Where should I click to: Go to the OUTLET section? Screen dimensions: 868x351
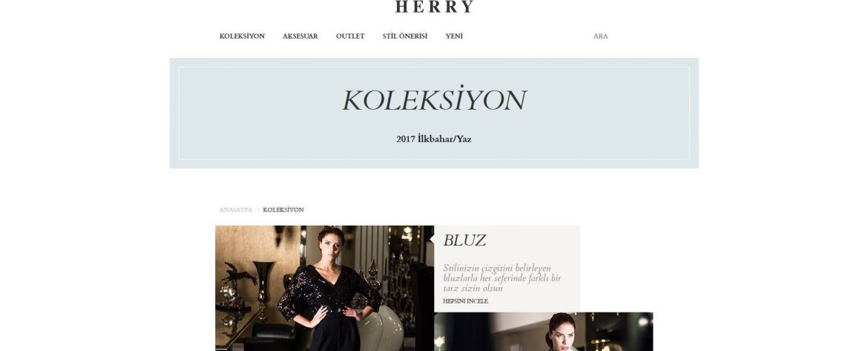coord(350,36)
